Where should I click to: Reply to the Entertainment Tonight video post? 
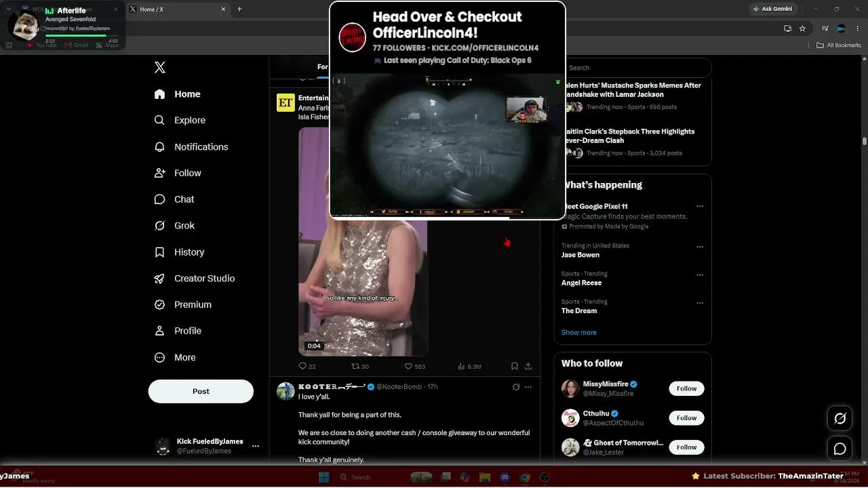pos(307,366)
